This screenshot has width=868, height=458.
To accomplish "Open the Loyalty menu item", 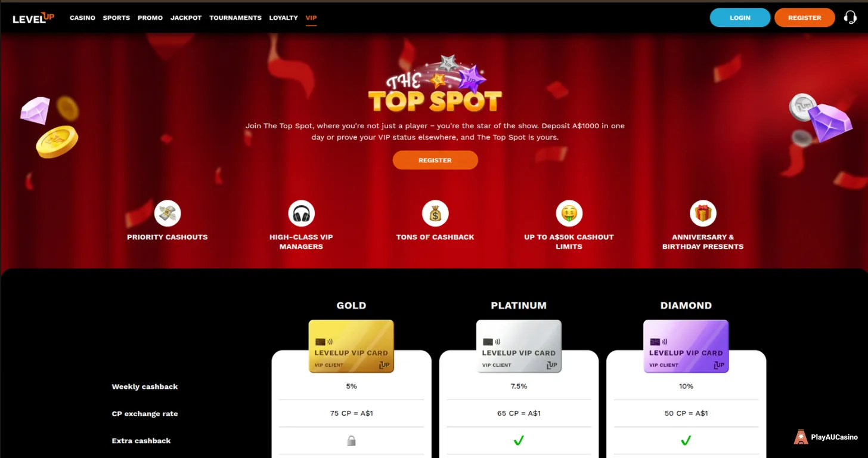I will [283, 18].
